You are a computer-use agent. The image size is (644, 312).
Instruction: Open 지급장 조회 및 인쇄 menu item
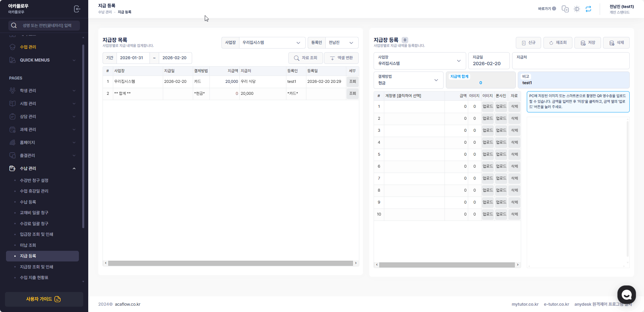pos(37,267)
